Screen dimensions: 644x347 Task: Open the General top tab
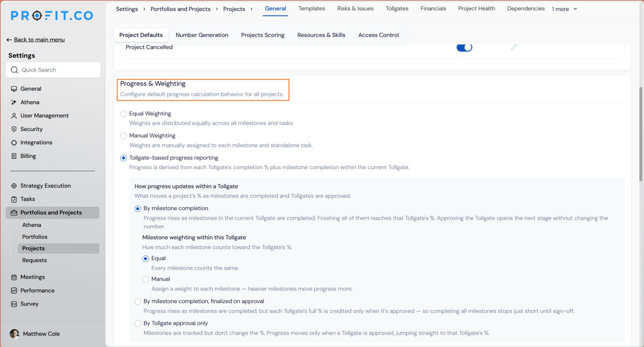[275, 9]
